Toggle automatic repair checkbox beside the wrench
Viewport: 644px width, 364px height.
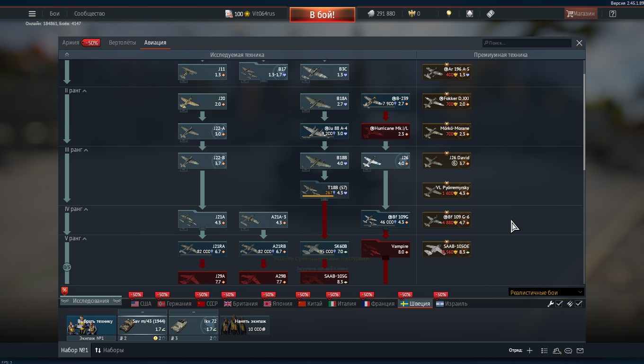559,304
